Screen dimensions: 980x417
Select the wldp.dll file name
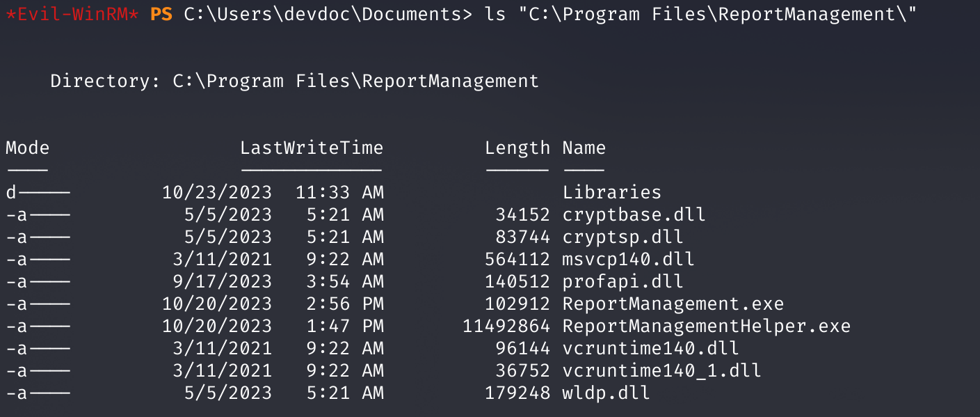[606, 393]
